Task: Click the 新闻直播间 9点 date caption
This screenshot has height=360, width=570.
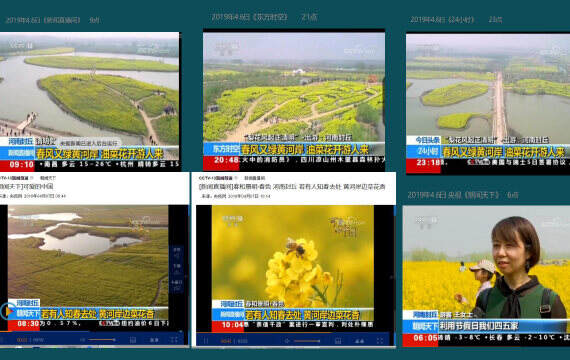Action: click(53, 20)
